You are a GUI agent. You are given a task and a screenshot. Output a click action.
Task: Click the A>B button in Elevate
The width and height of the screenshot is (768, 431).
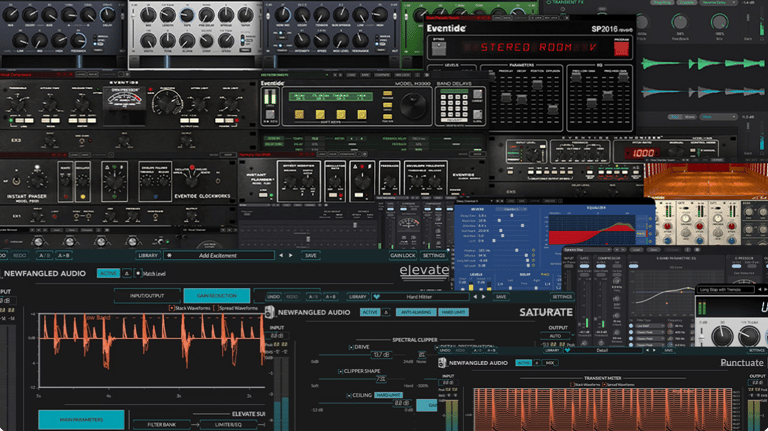click(64, 255)
